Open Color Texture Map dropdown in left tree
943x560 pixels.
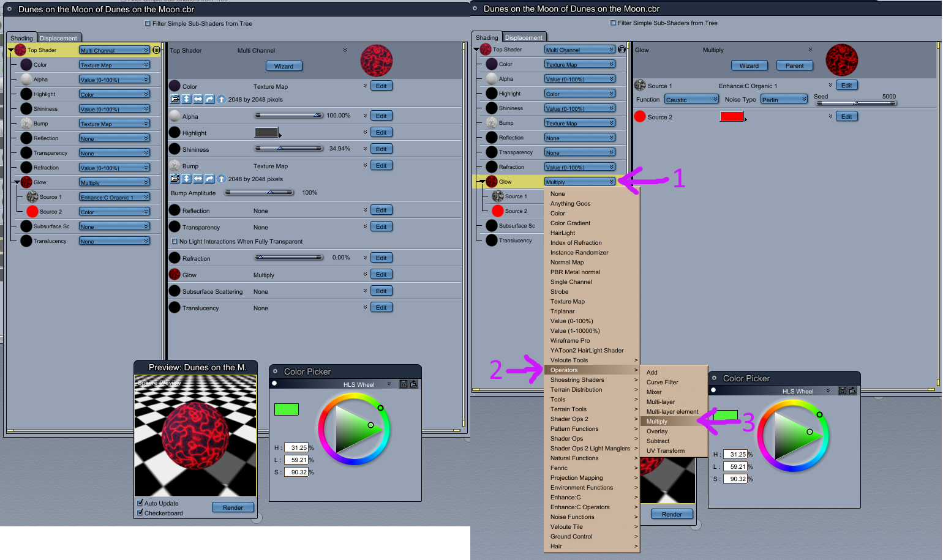115,65
